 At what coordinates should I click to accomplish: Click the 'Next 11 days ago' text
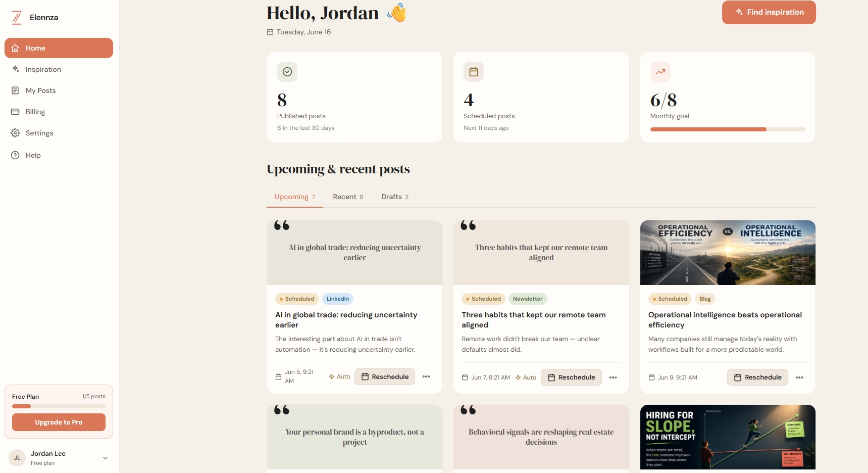click(486, 128)
